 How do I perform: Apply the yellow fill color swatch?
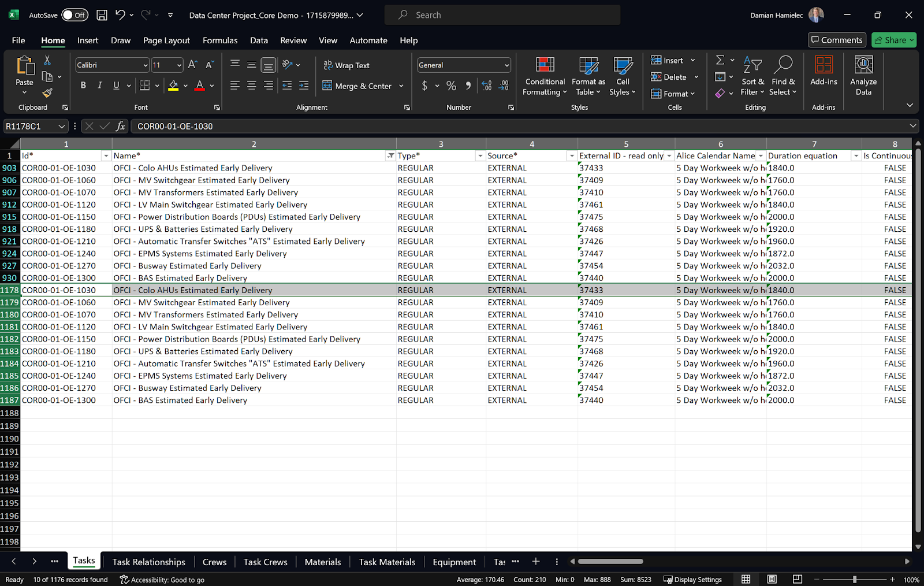[x=173, y=86]
